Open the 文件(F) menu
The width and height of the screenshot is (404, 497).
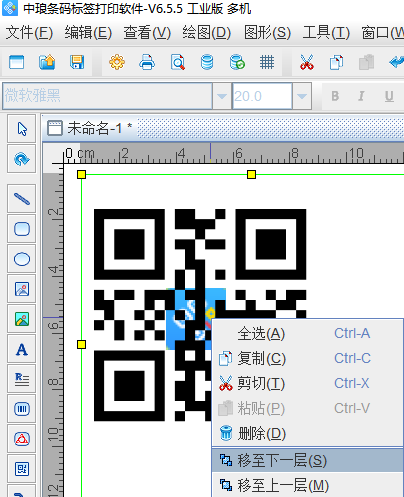[29, 33]
